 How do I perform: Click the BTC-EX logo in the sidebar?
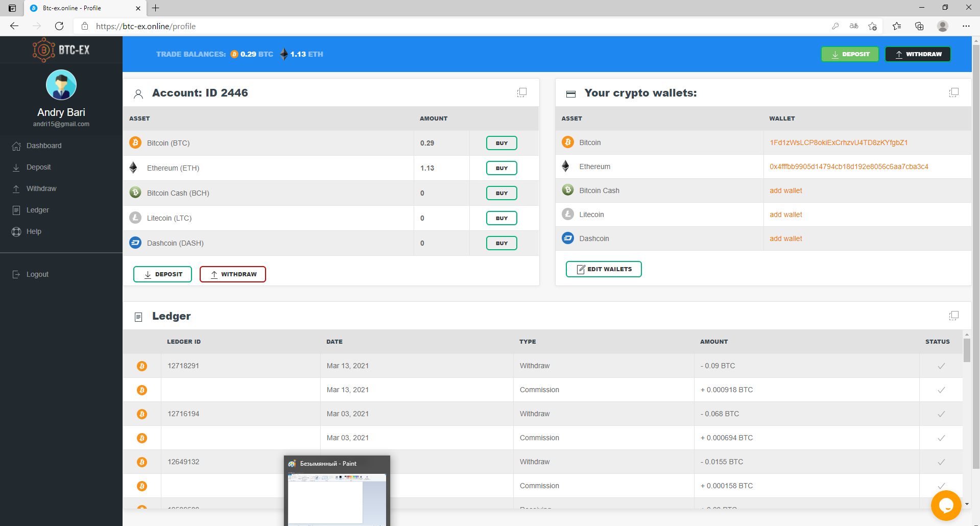pos(61,50)
